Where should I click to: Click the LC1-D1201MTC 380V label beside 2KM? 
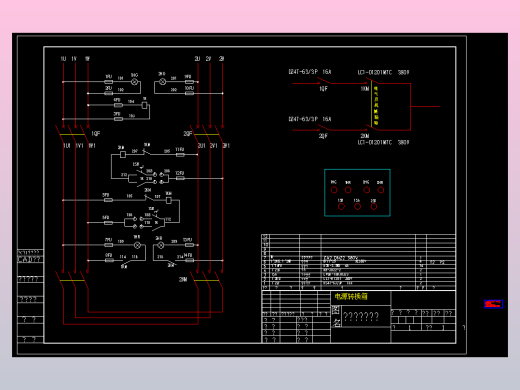[x=383, y=142]
